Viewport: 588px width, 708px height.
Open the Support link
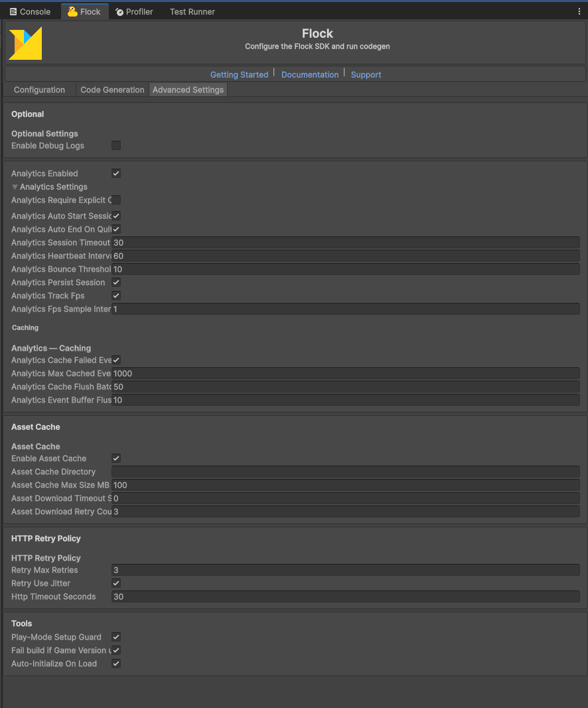click(366, 74)
